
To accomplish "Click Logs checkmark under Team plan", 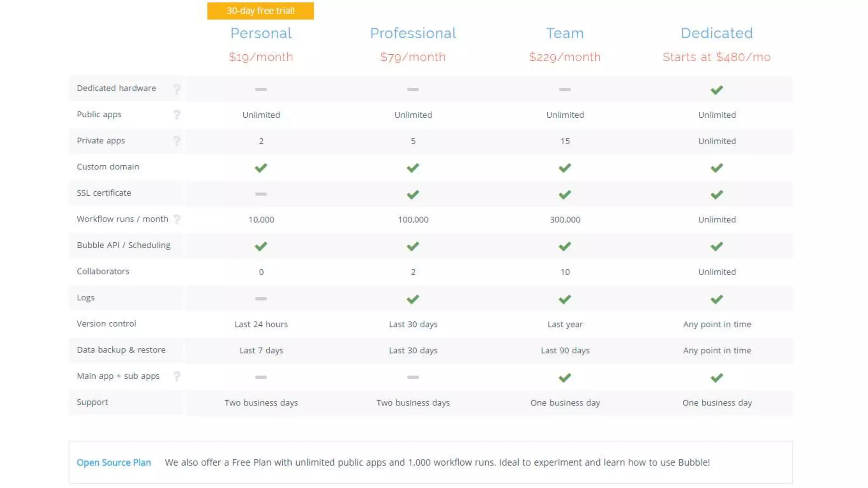I will coord(565,299).
